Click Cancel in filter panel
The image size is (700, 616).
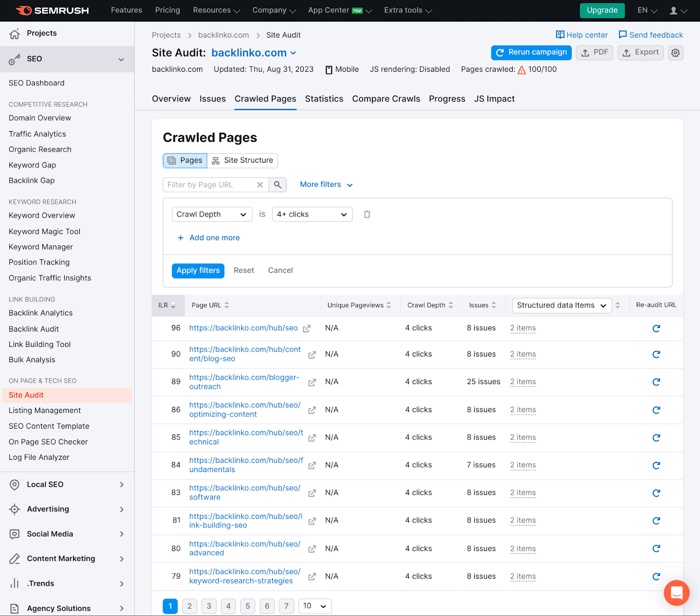coord(280,271)
